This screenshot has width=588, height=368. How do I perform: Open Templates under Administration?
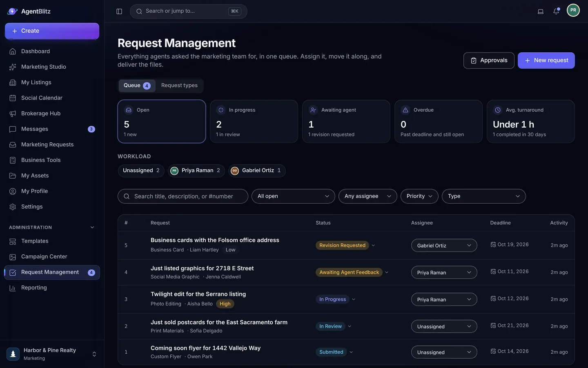[52, 241]
